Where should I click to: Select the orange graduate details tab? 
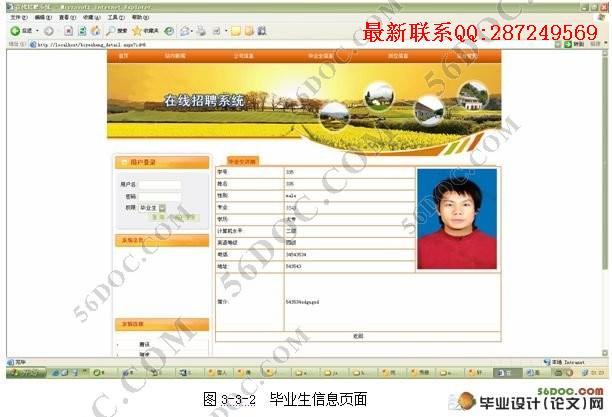click(x=242, y=161)
